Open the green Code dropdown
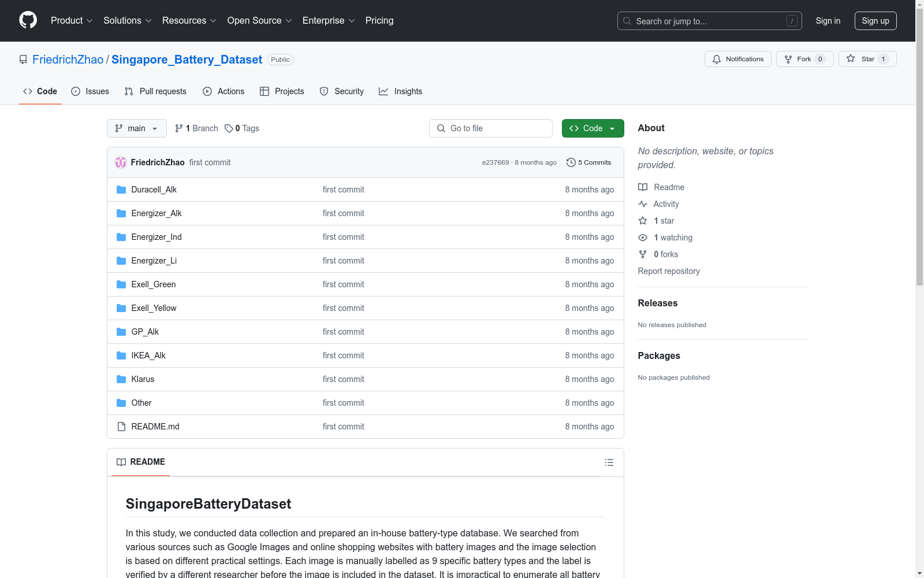This screenshot has height=578, width=924. click(x=593, y=128)
